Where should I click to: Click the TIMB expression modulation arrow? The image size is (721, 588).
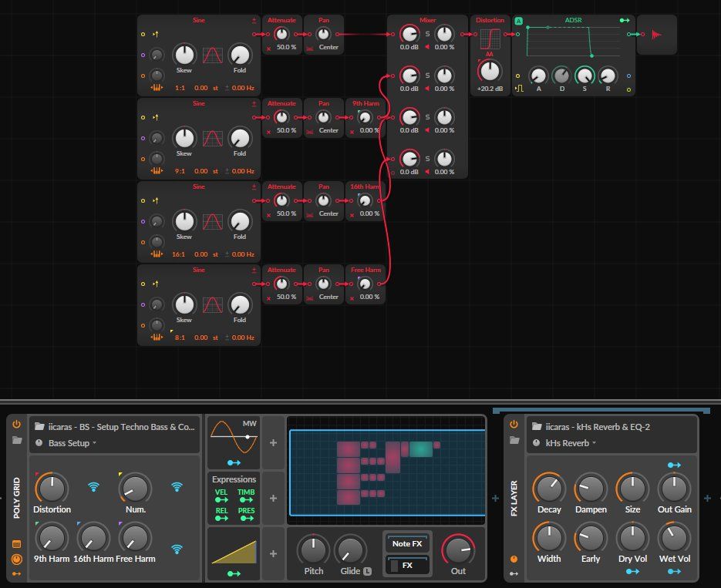246,500
